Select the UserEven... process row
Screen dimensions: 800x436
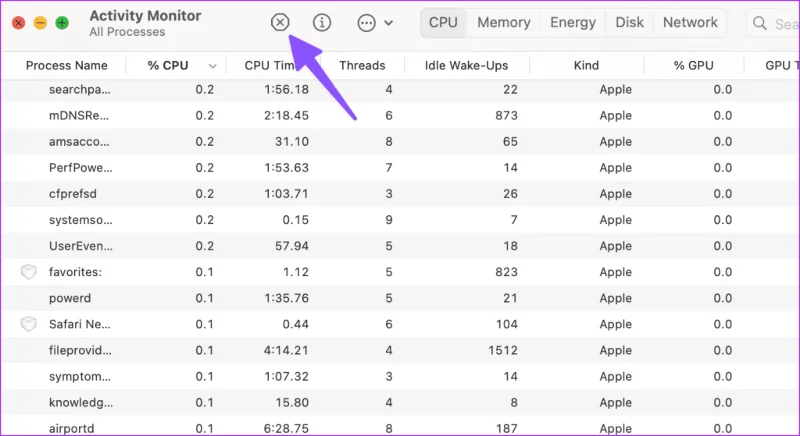coord(400,246)
